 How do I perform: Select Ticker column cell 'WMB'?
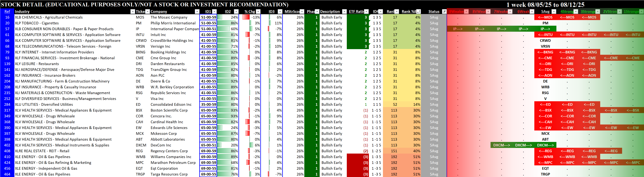tap(142, 157)
